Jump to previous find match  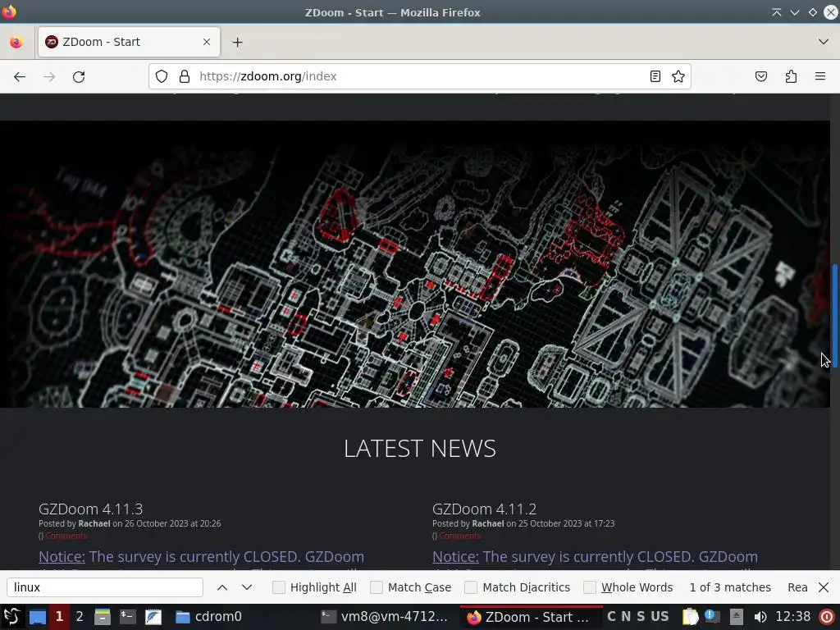[x=222, y=587]
